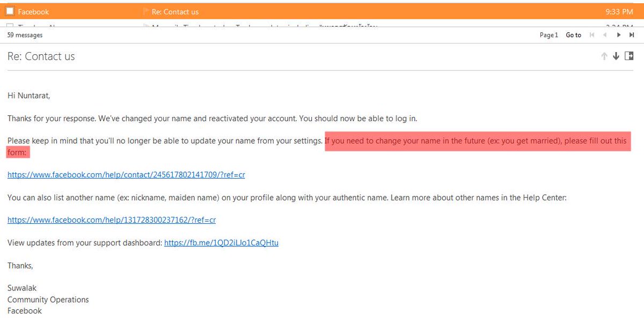This screenshot has width=644, height=321.
Task: Go to the previous page of messages
Action: 605,35
